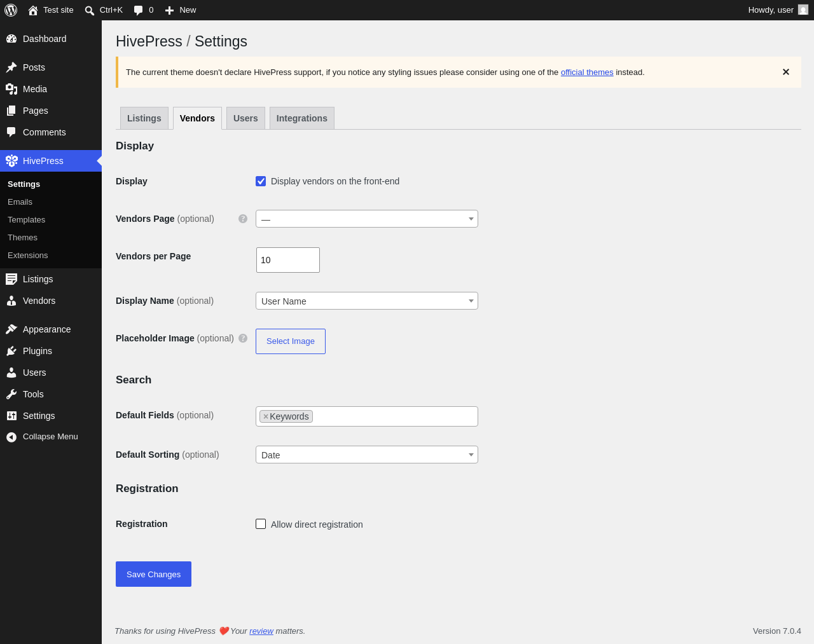The image size is (814, 644).
Task: Click the HivePress label in sidebar menu
Action: pos(43,161)
